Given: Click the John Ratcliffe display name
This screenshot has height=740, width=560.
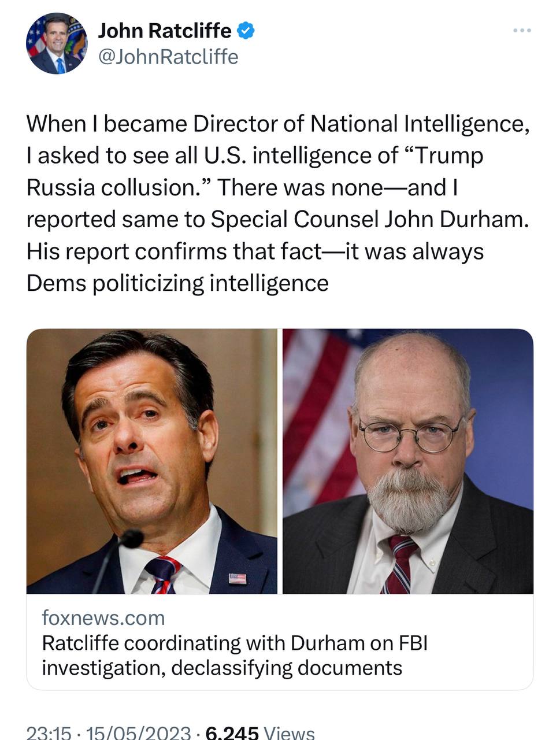Looking at the screenshot, I should coord(165,31).
